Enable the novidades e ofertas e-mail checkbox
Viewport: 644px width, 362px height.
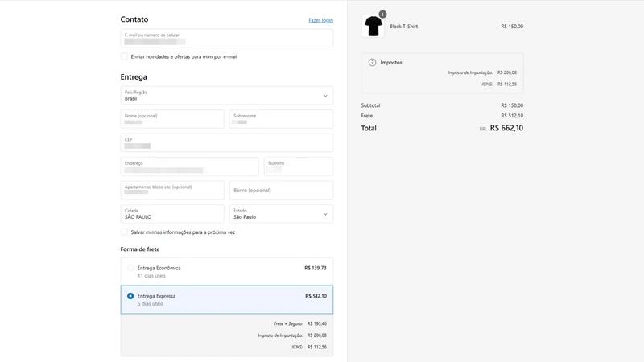tap(124, 56)
